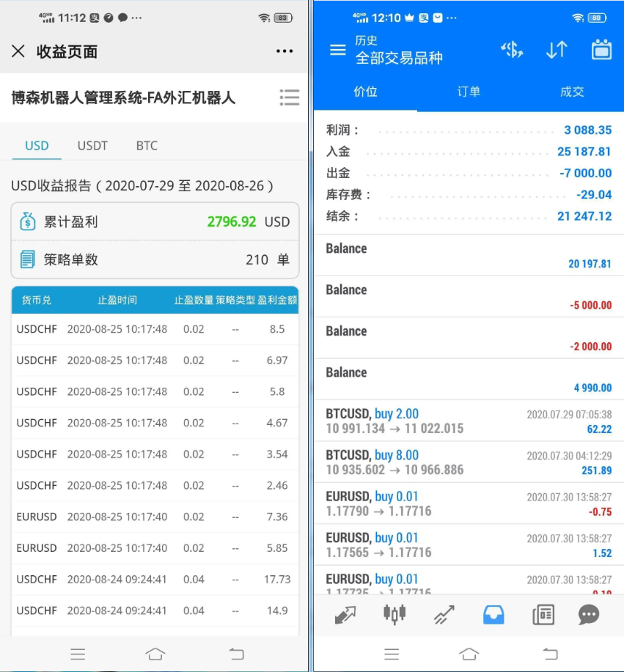Tap the sort order arrows icon
This screenshot has height=672, width=624.
[x=556, y=50]
